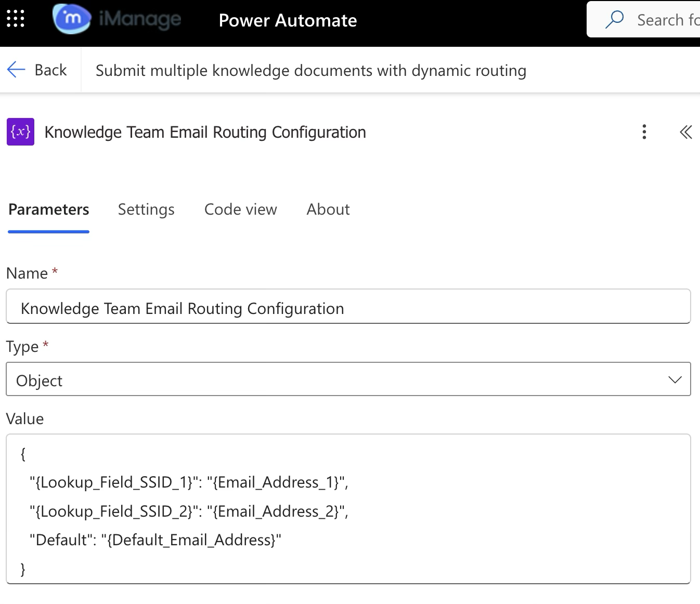
Task: Open the three-dot more options menu
Action: [x=644, y=132]
